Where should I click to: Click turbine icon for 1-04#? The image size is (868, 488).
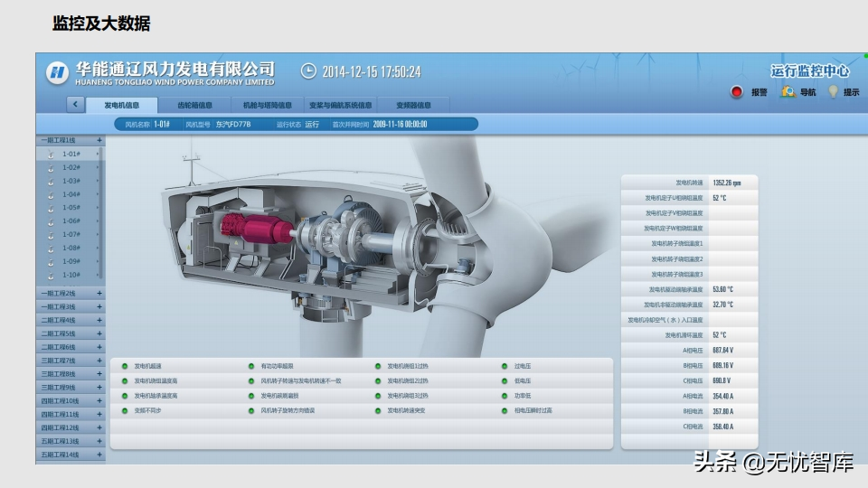(51, 195)
